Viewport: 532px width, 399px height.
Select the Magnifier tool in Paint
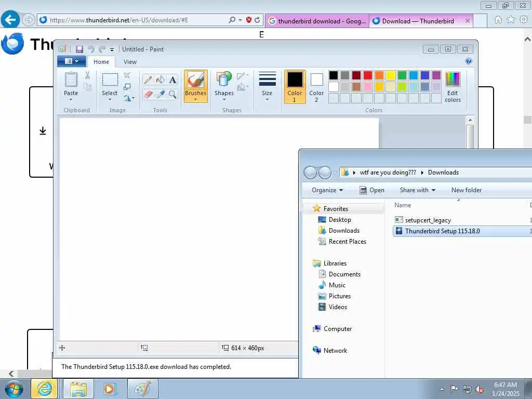[172, 94]
